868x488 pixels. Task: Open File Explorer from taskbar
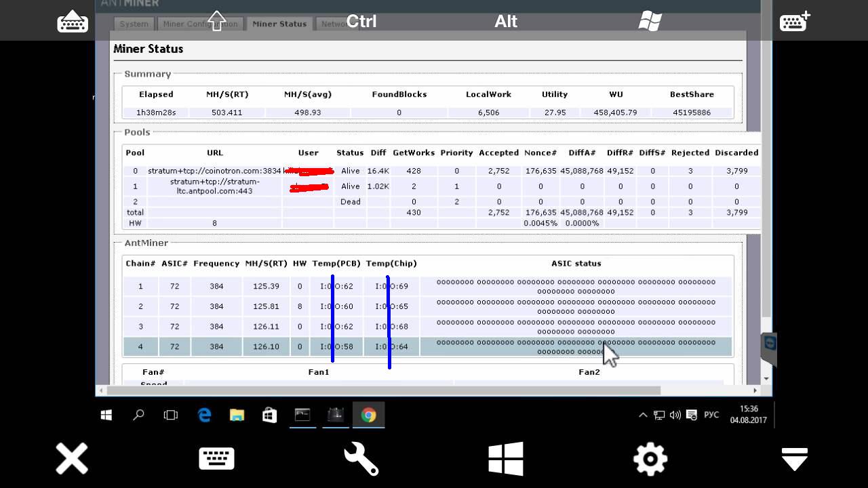(x=237, y=415)
